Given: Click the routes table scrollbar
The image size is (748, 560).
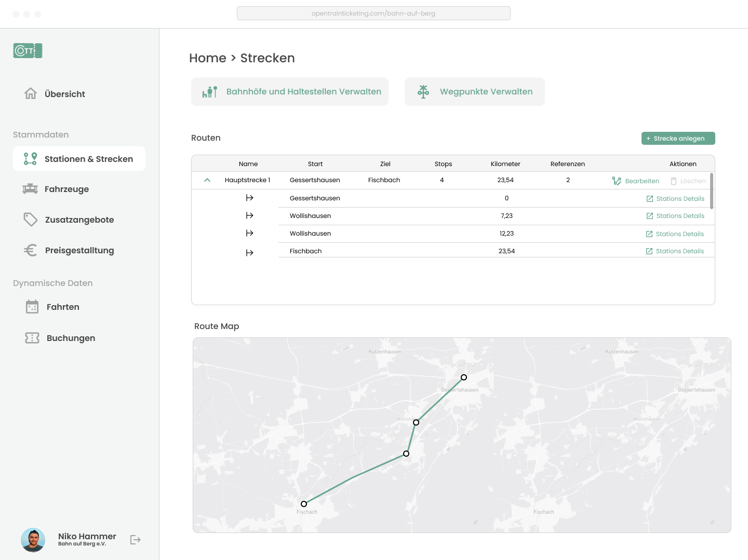Looking at the screenshot, I should [x=712, y=191].
